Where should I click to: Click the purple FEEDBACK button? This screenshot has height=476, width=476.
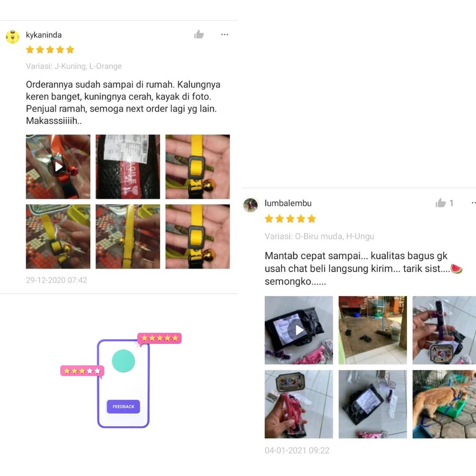click(x=123, y=406)
